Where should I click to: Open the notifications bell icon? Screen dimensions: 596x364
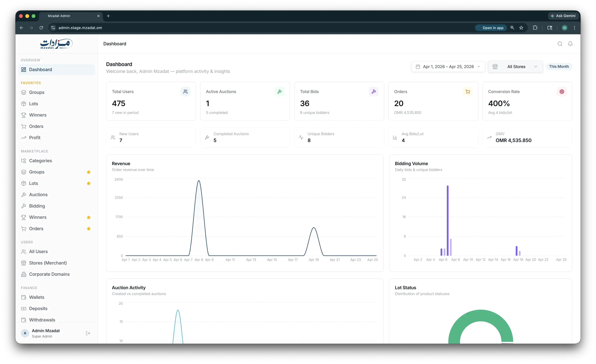point(570,44)
